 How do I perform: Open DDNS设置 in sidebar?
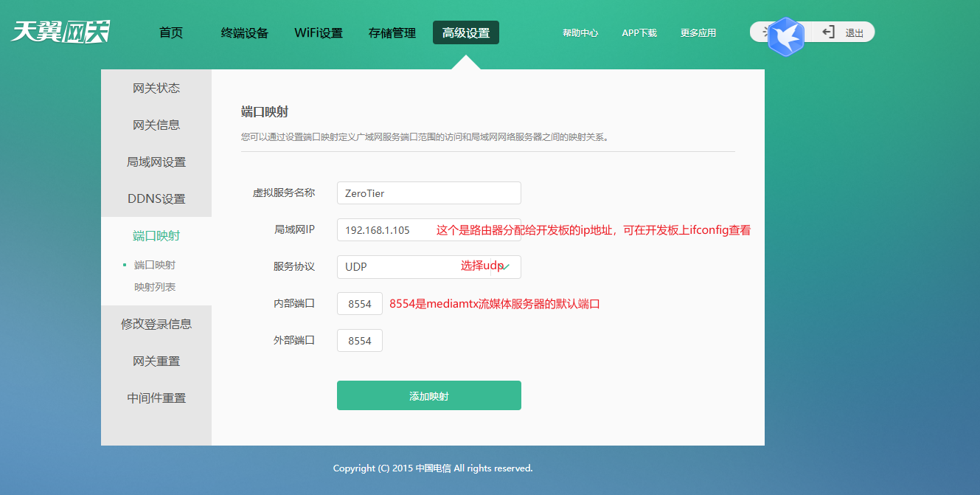[x=156, y=198]
